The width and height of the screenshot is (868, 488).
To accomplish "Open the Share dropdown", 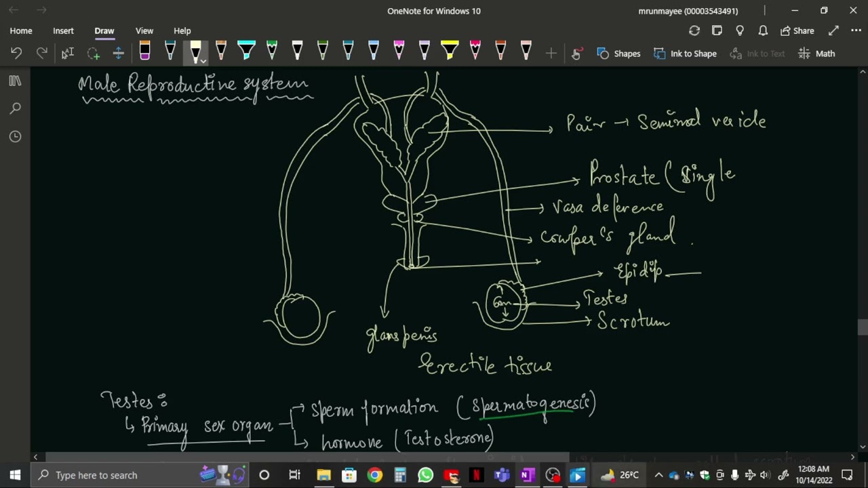I will click(x=797, y=30).
